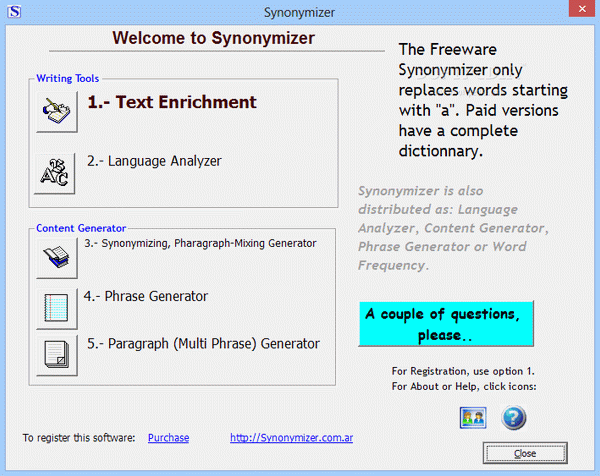Click 'For About or Help, click icons:' text
This screenshot has height=476, width=600.
tap(464, 386)
